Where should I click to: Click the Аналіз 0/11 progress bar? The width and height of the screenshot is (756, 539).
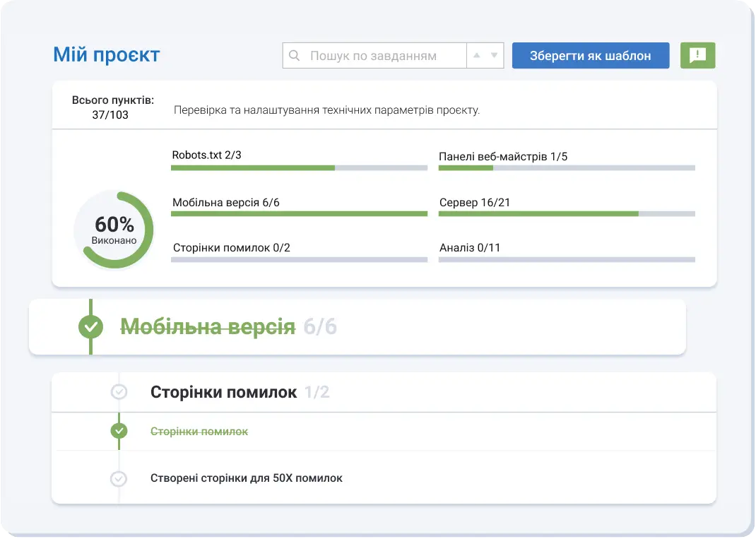coord(565,259)
